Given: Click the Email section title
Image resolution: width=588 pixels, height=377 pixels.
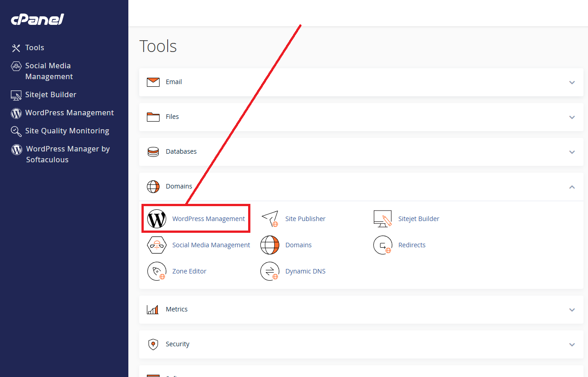Looking at the screenshot, I should (x=174, y=82).
